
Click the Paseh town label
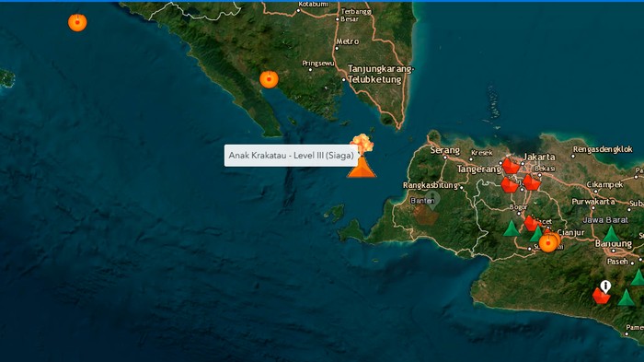(x=617, y=262)
